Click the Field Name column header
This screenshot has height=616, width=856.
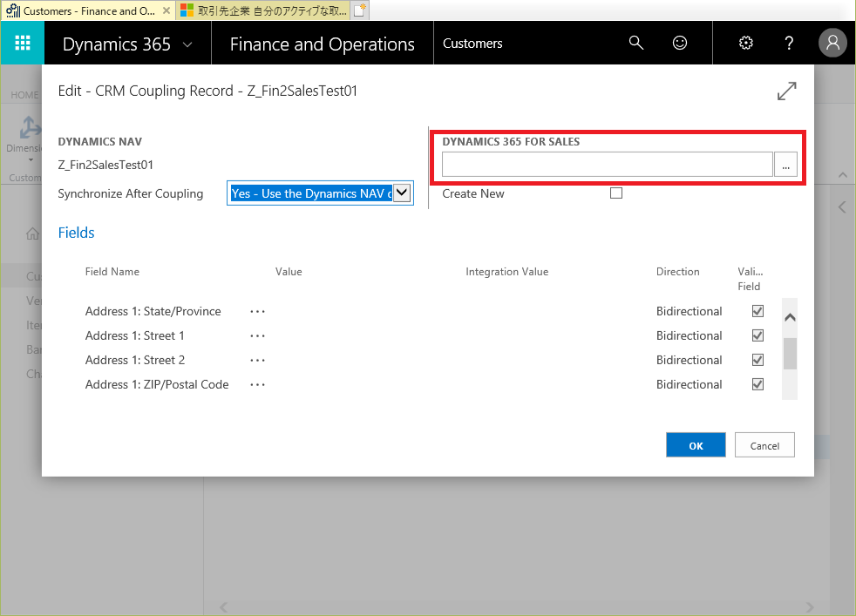[x=112, y=272]
